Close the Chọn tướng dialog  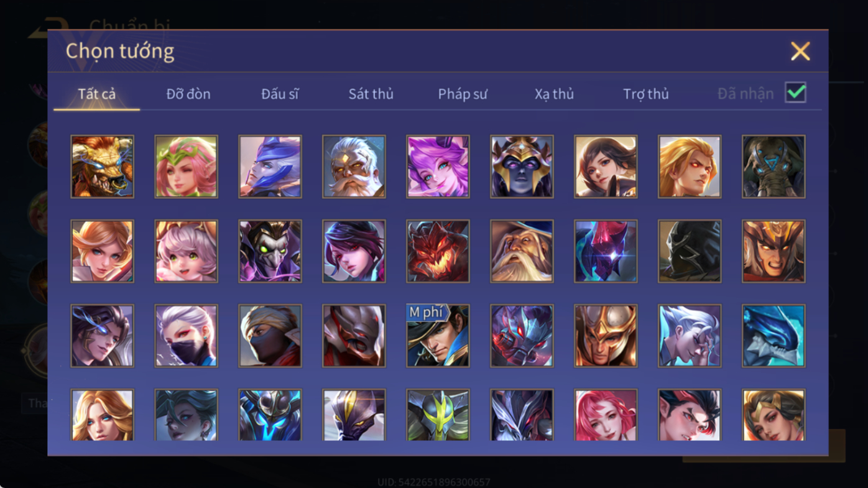800,51
